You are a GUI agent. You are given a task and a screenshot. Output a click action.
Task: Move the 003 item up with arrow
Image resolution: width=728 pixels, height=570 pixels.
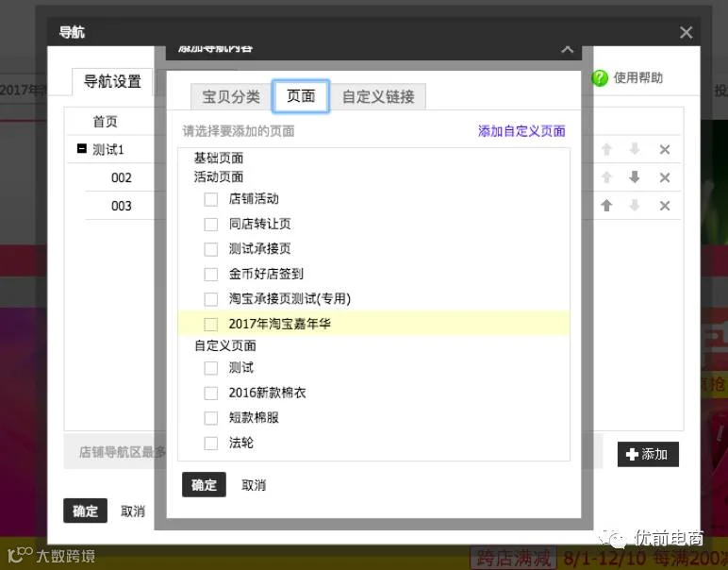click(x=606, y=206)
